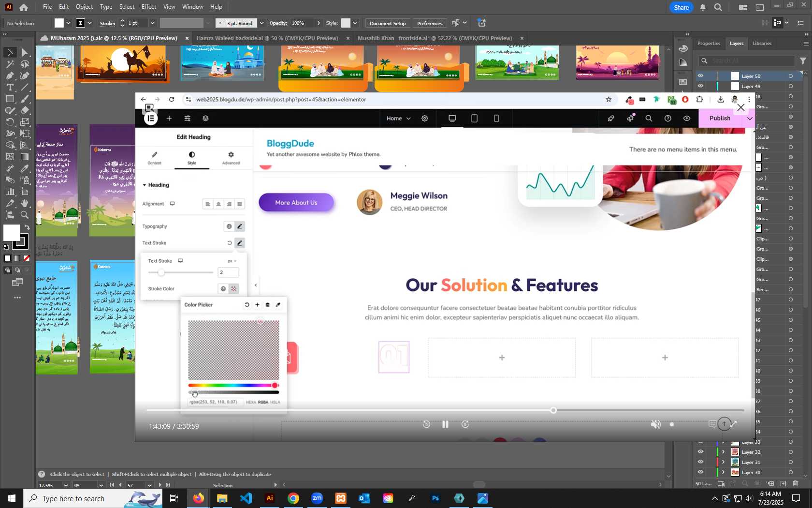Choose the Lasso tool
The height and width of the screenshot is (508, 812).
pos(25,64)
